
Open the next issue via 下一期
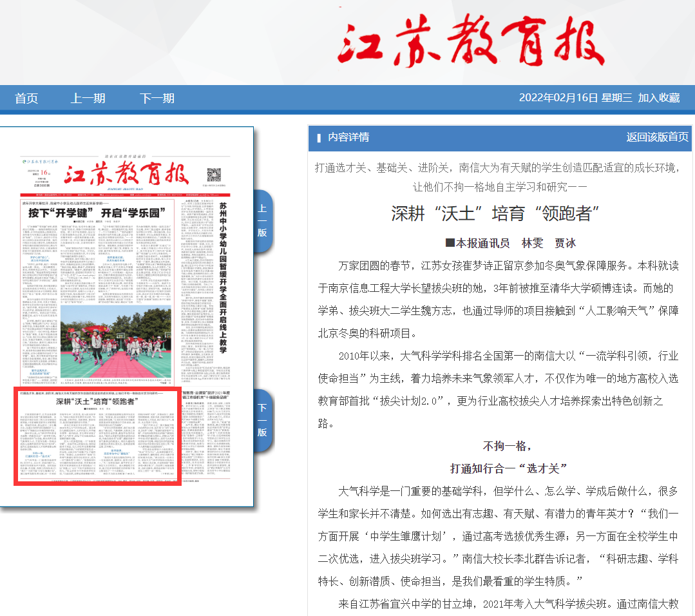157,98
